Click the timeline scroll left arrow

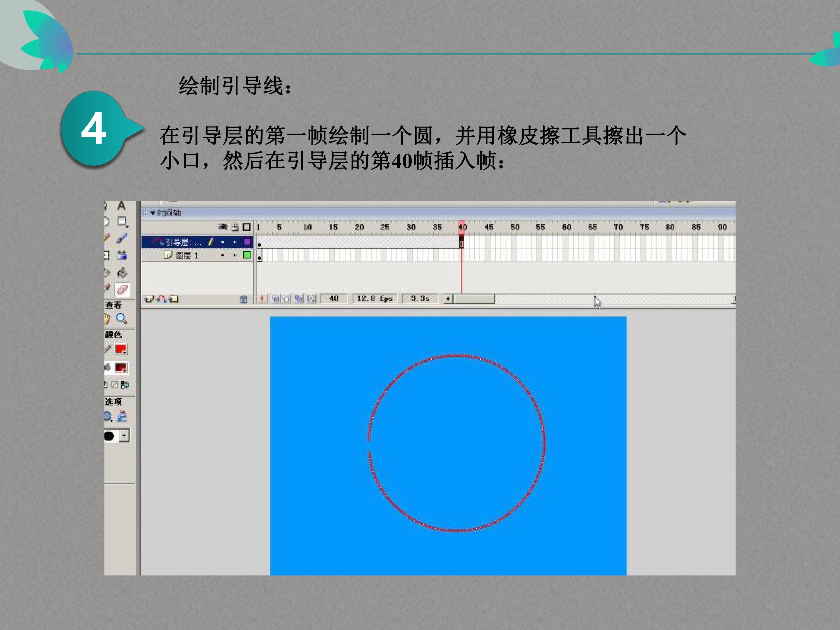pyautogui.click(x=448, y=299)
